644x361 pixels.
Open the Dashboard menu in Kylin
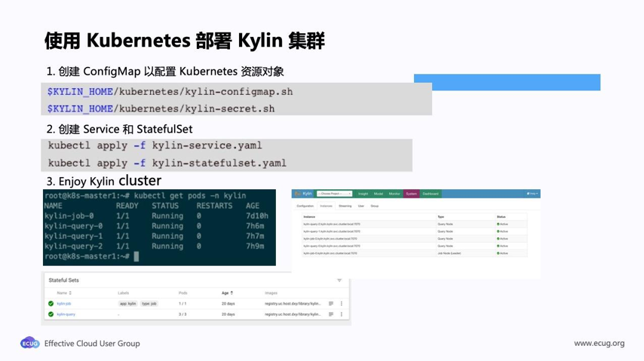point(431,194)
